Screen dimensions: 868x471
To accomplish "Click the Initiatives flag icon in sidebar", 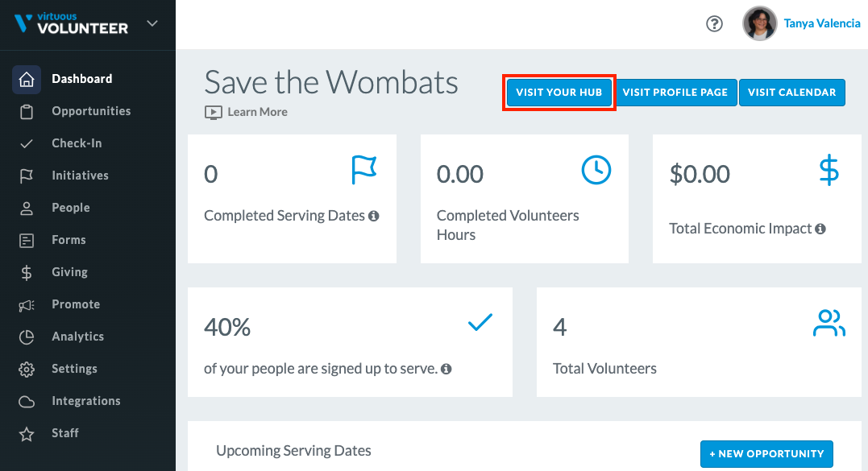I will pos(27,176).
